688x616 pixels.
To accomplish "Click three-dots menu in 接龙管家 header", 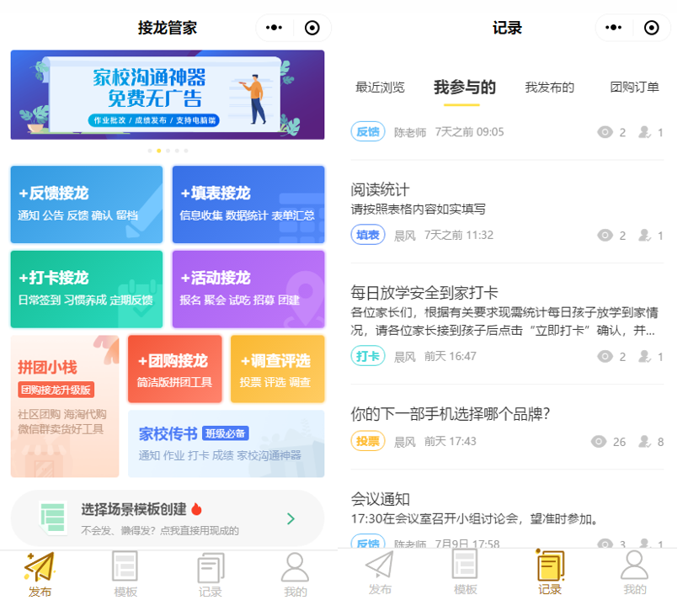I will (x=275, y=28).
